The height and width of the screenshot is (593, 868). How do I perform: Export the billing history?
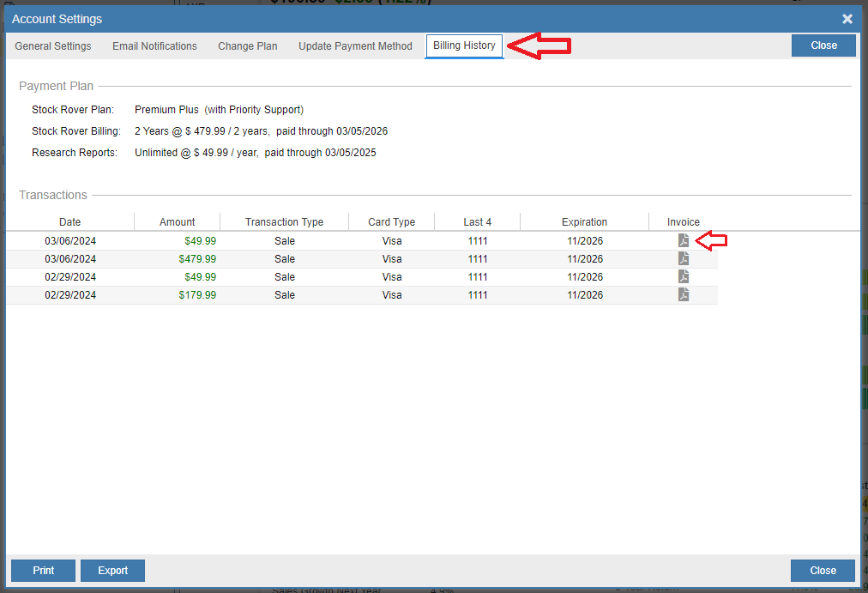[112, 570]
